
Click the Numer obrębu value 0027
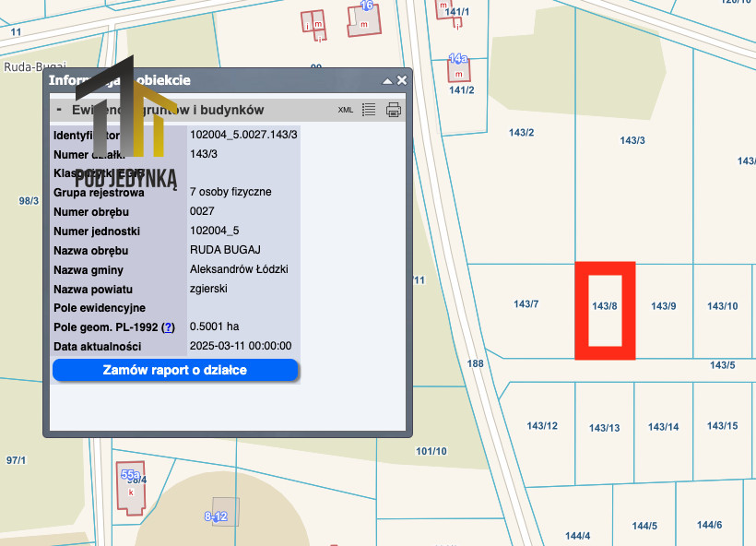[x=202, y=211]
